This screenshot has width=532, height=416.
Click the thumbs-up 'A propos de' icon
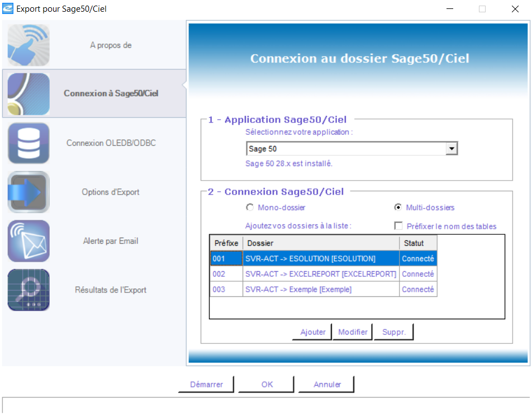click(28, 45)
